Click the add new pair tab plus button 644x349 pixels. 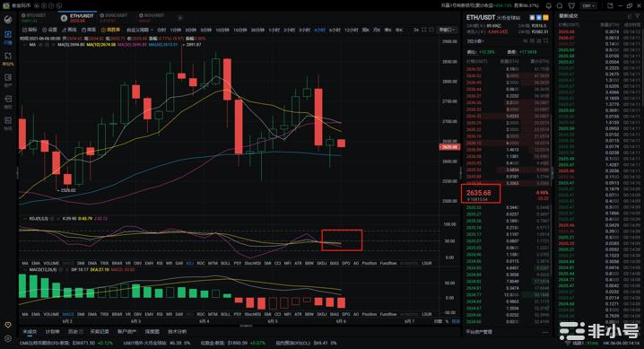[180, 18]
